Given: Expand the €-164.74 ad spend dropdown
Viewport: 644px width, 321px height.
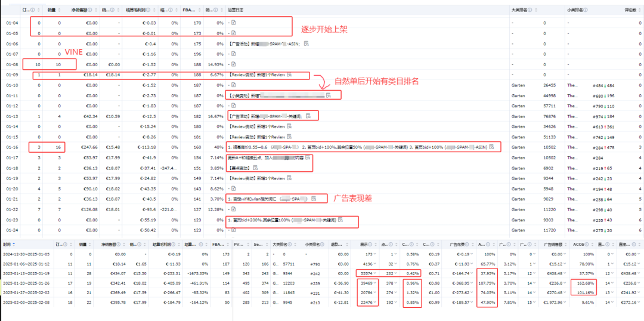Looking at the screenshot, I should 472,273.
